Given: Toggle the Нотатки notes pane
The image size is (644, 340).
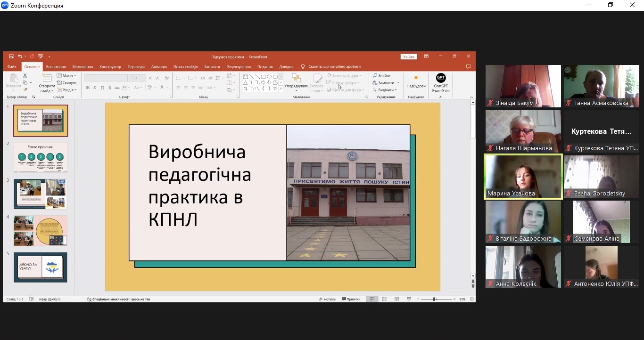Looking at the screenshot, I should coord(327,299).
